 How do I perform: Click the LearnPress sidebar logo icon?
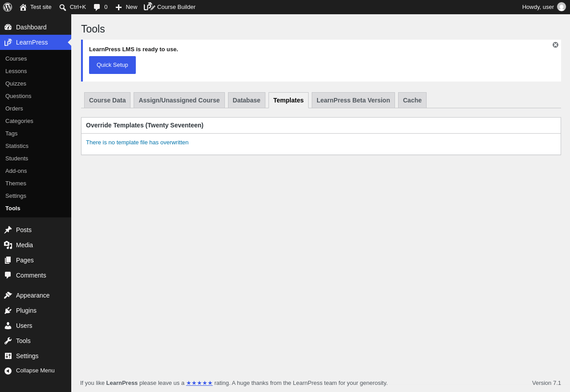click(8, 42)
